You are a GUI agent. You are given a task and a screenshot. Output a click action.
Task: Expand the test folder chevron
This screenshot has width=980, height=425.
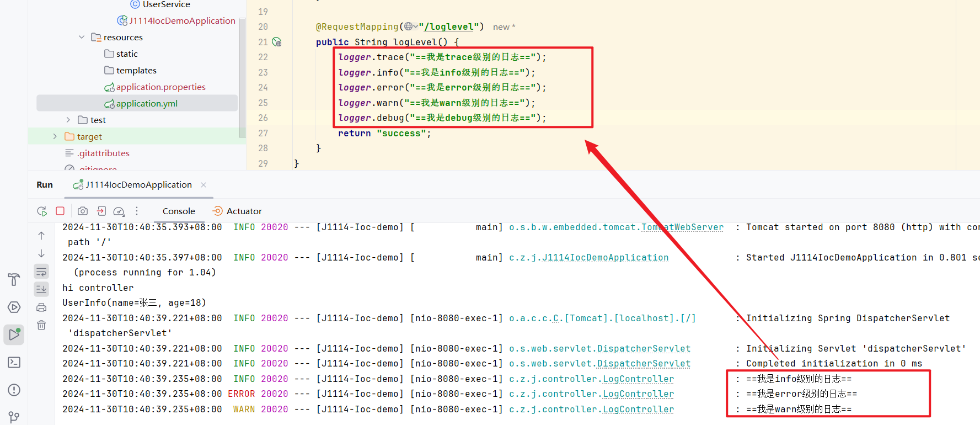tap(68, 120)
